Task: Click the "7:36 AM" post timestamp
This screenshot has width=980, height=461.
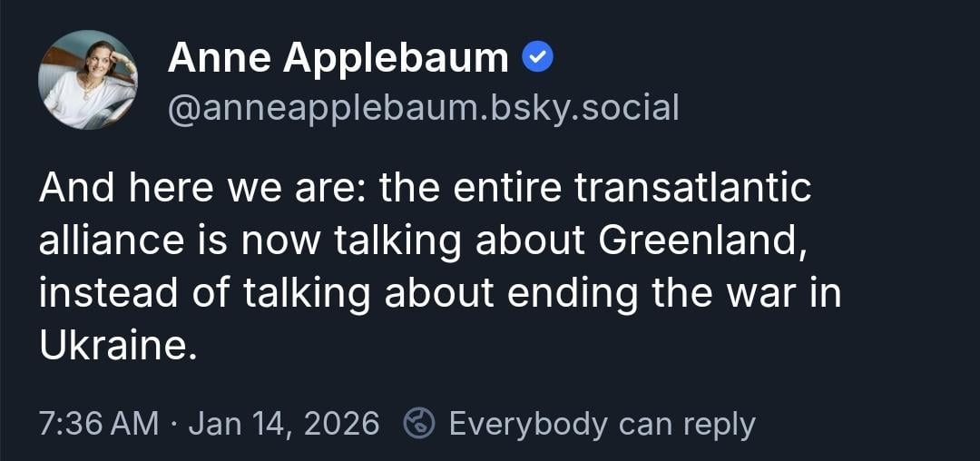Action: pyautogui.click(x=98, y=423)
